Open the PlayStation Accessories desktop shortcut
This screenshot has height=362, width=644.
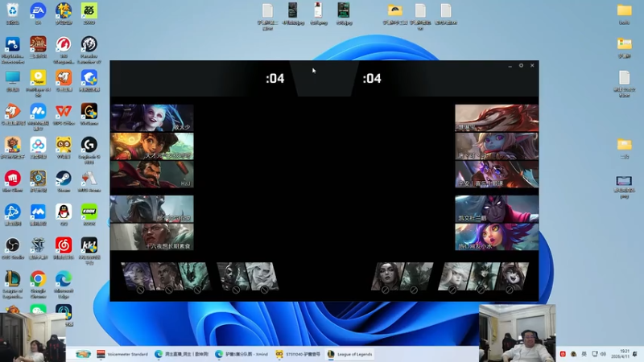click(x=13, y=50)
